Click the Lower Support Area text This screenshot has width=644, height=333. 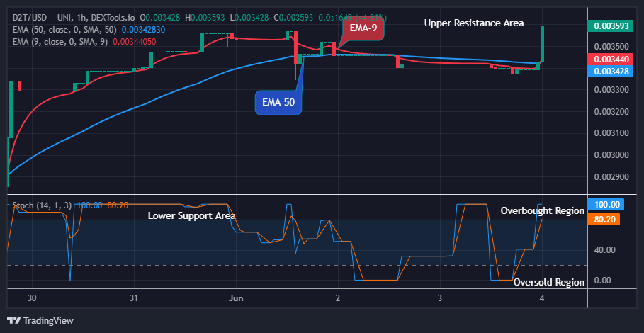[192, 215]
